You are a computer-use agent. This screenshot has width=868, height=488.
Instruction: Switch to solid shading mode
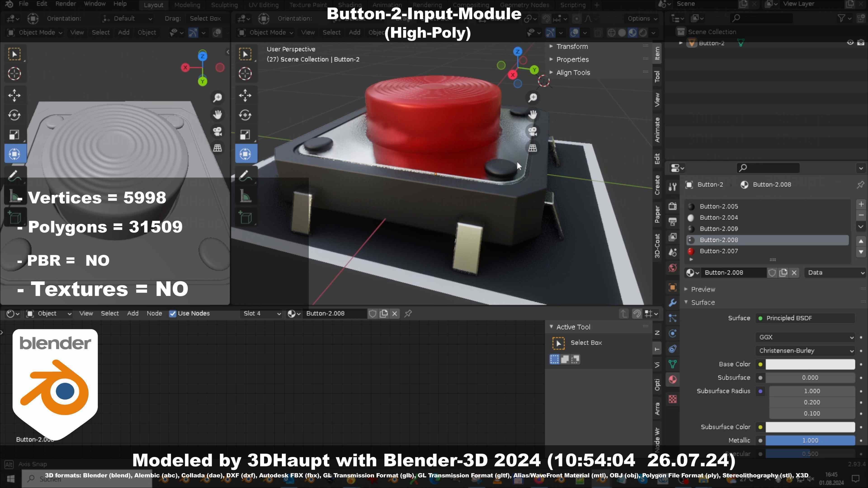622,33
